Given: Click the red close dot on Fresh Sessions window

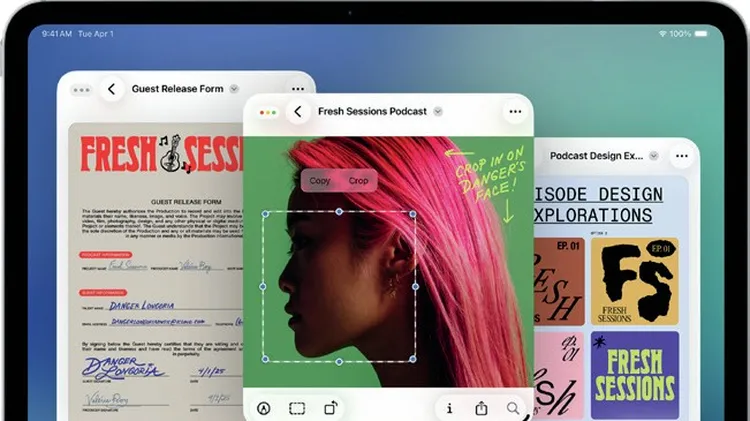Looking at the screenshot, I should point(262,113).
